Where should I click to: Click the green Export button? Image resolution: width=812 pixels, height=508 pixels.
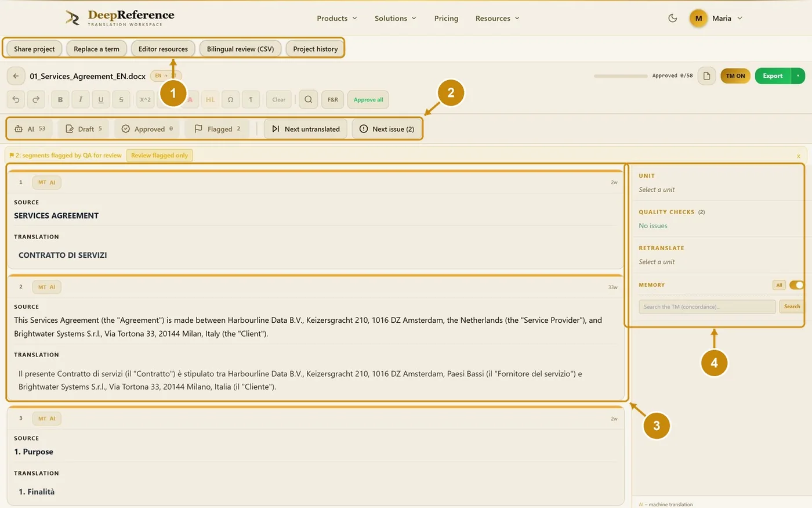pyautogui.click(x=773, y=76)
